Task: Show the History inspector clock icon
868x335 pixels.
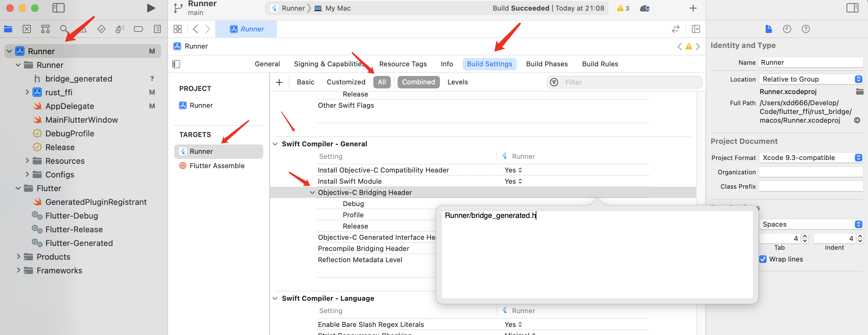Action: click(x=787, y=29)
